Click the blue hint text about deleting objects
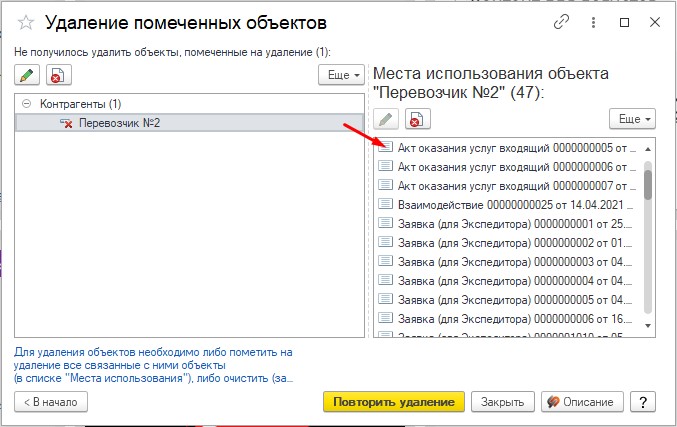Image resolution: width=677 pixels, height=427 pixels. [x=154, y=365]
